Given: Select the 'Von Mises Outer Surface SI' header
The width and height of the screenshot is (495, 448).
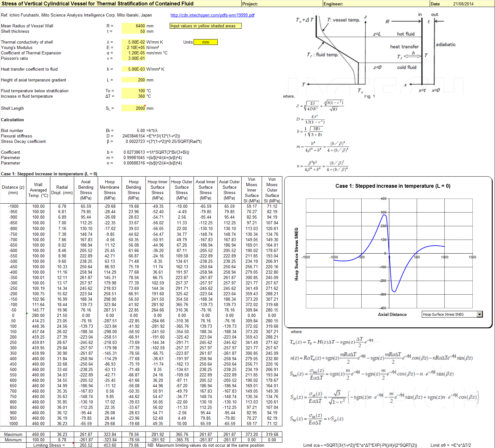Looking at the screenshot, I should point(272,190).
